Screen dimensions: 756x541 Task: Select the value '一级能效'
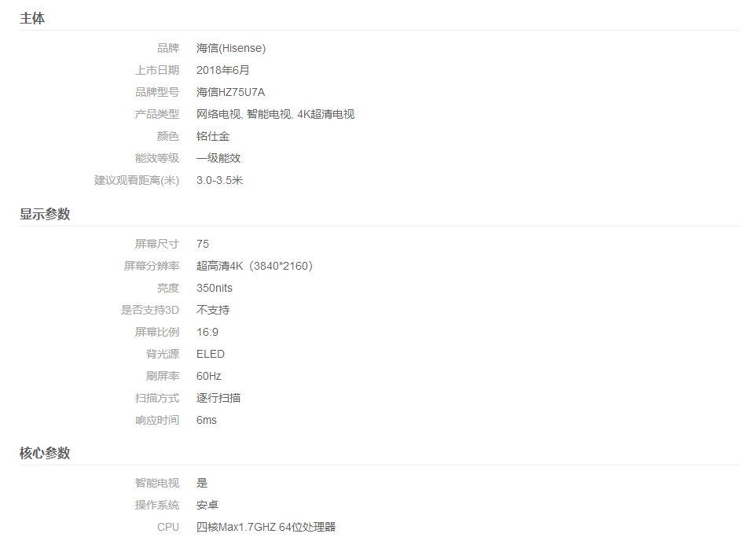click(x=218, y=158)
